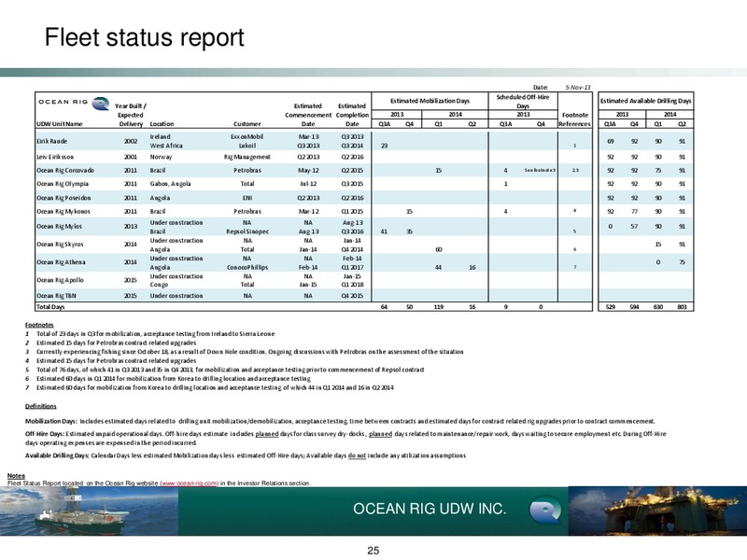Click the Lukoil customer cell
The image size is (747, 560).
tap(247, 146)
